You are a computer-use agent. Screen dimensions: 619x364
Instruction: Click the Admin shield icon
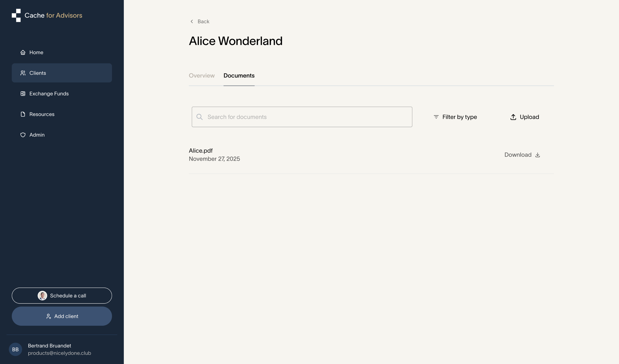(23, 135)
